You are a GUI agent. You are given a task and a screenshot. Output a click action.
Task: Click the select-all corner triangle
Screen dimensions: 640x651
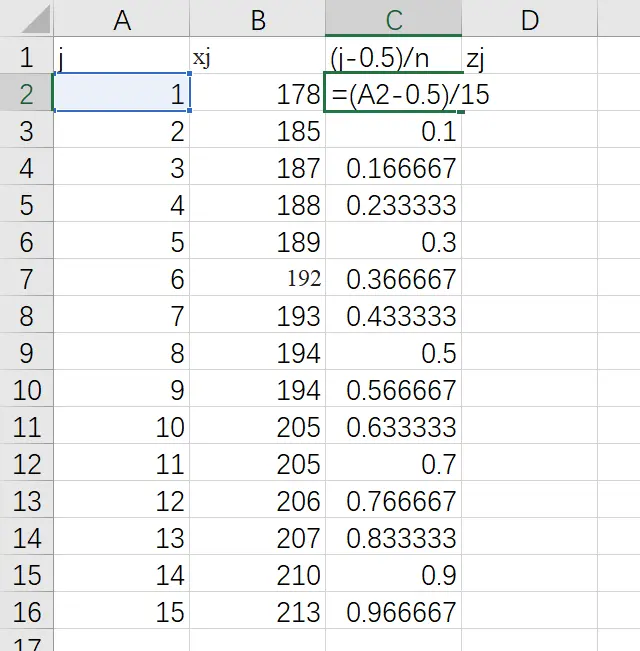tap(37, 20)
